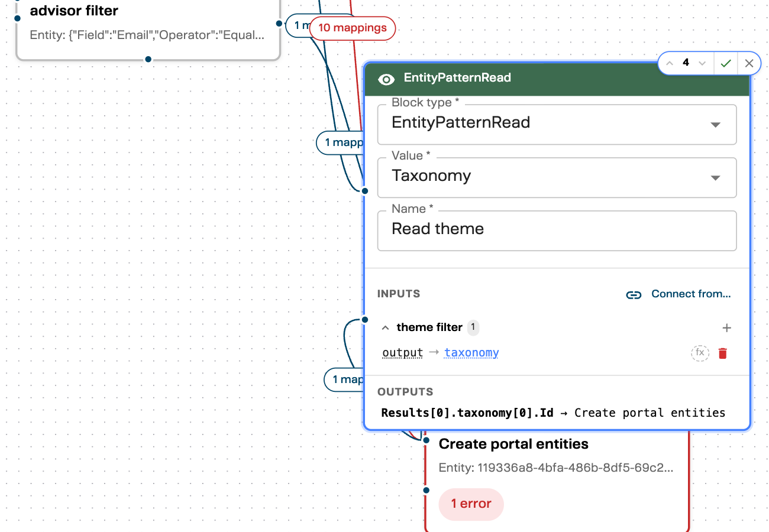Open the Value dropdown showing Taxonomy
Viewport: 769px width, 532px height.
pos(716,177)
